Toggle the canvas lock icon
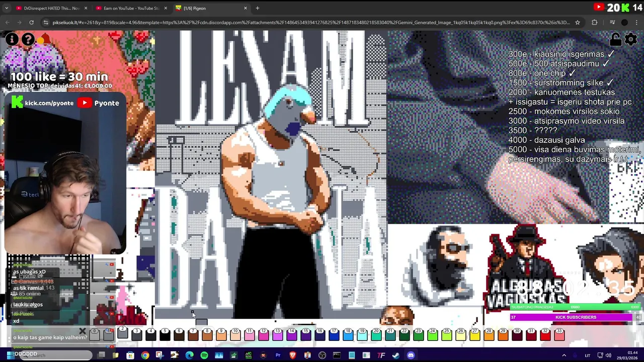This screenshot has width=644, height=362. tap(615, 39)
